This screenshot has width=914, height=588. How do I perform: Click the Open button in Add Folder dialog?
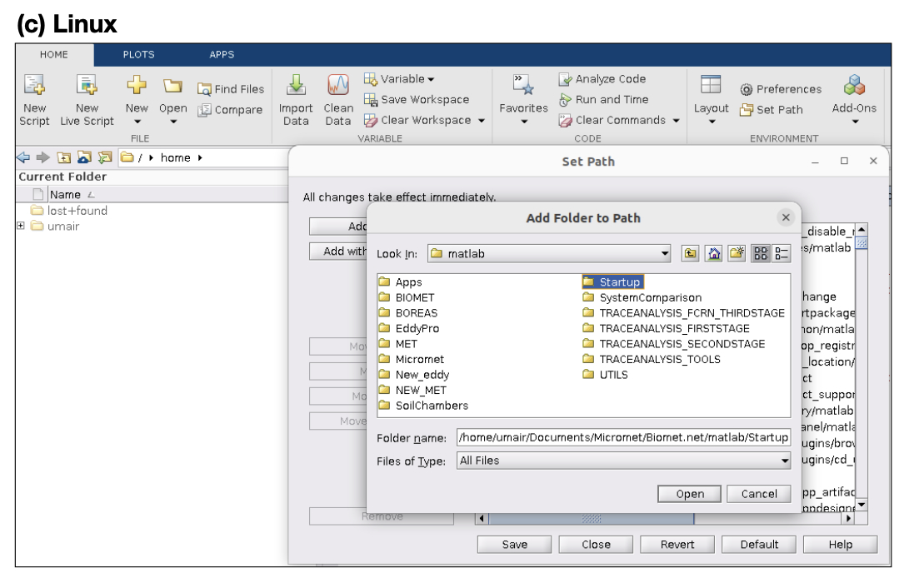(690, 494)
